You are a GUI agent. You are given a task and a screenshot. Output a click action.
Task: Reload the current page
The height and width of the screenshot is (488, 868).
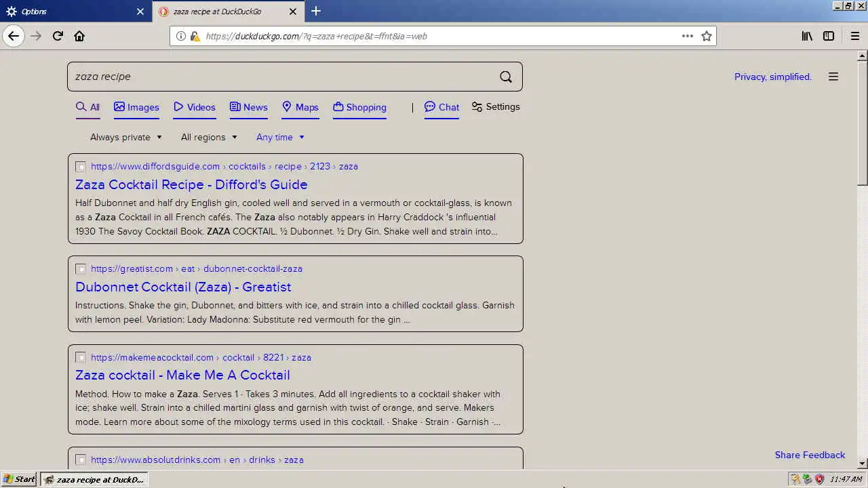click(58, 36)
